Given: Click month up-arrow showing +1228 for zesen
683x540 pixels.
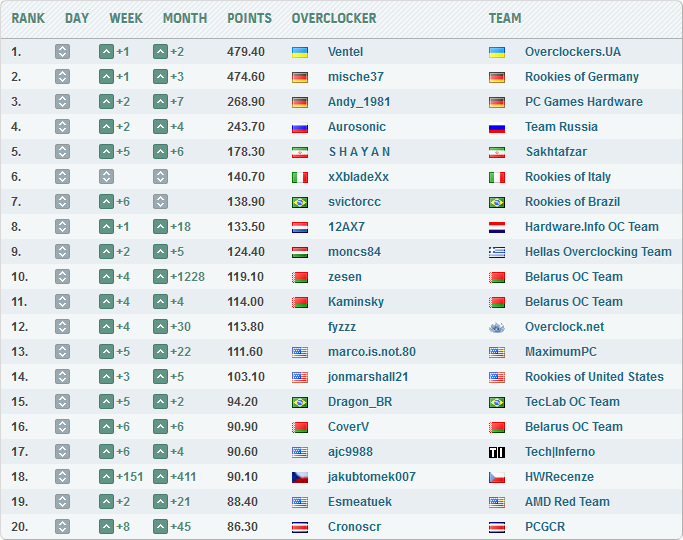Looking at the screenshot, I should 160,277.
